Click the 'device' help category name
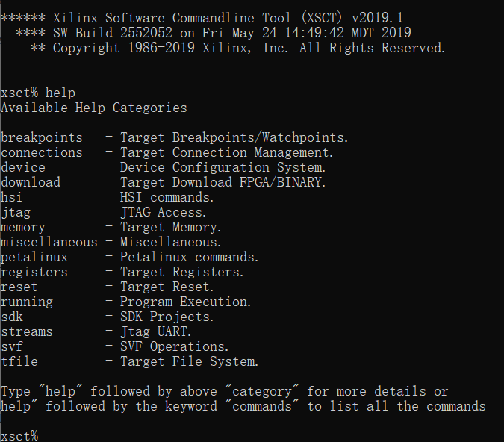 [23, 167]
